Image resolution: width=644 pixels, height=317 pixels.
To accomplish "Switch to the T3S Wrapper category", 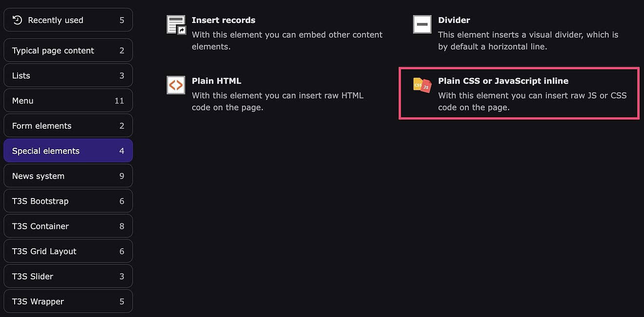I will click(x=68, y=302).
